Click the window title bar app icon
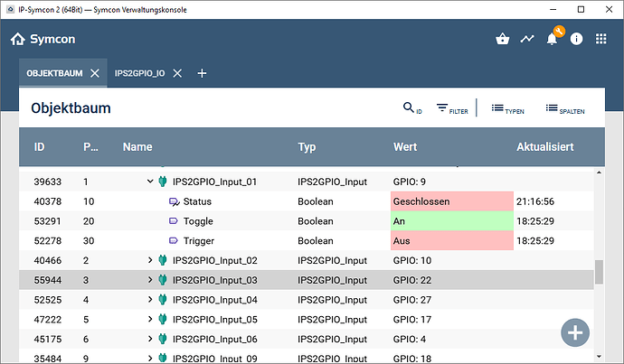 10,10
